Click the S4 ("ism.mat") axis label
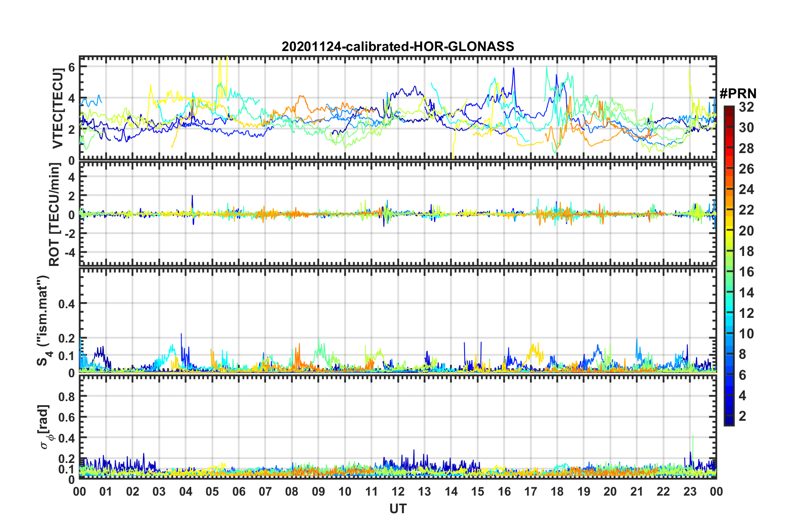This screenshot has height=532, width=796. 44,320
